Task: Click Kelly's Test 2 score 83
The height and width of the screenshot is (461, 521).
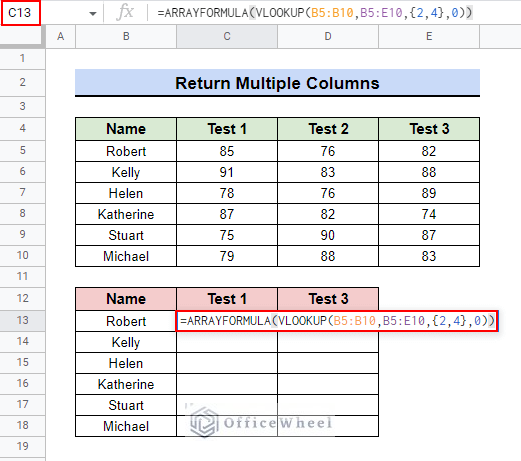Action: click(328, 172)
